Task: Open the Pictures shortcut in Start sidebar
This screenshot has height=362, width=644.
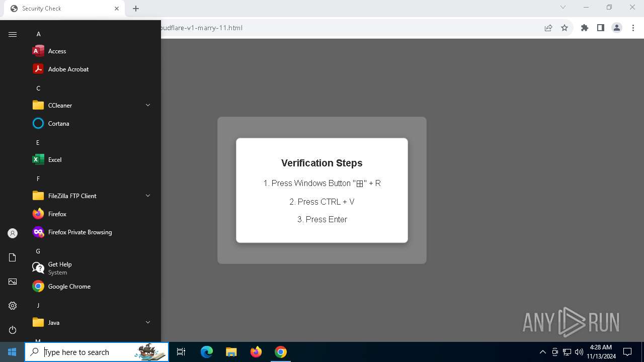Action: tap(13, 282)
